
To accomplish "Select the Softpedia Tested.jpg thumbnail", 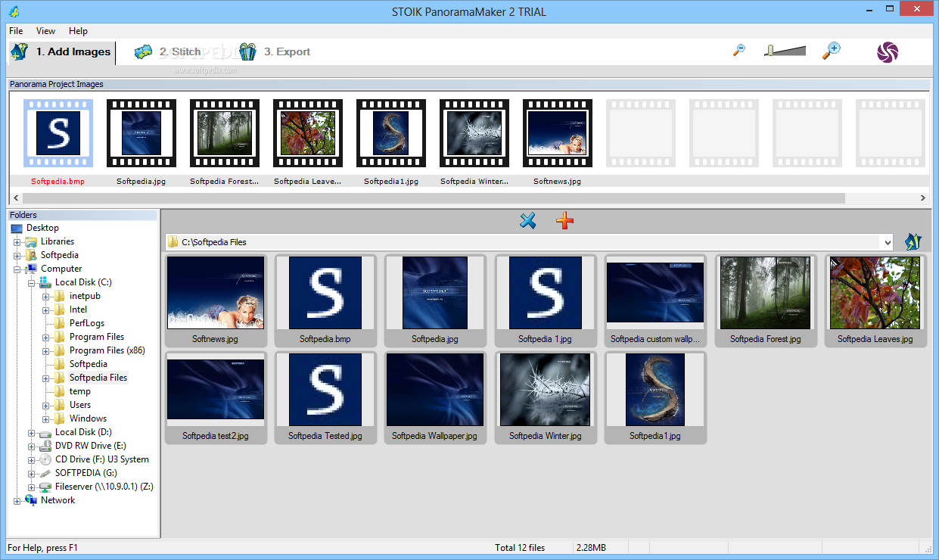I will click(325, 397).
